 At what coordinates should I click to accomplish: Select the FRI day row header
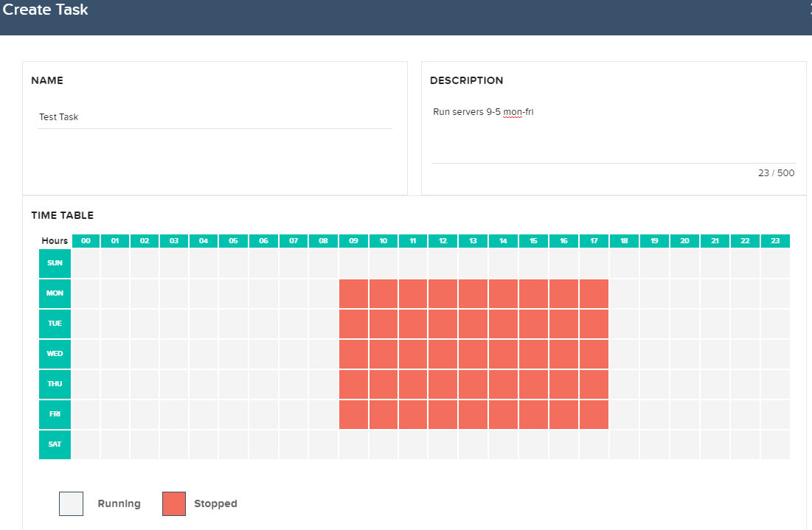coord(55,414)
